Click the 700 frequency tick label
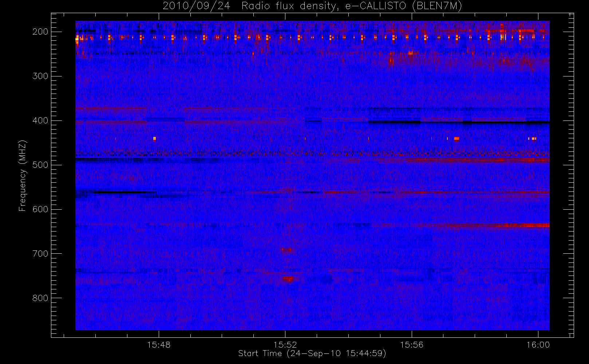589x364 pixels. [x=40, y=254]
